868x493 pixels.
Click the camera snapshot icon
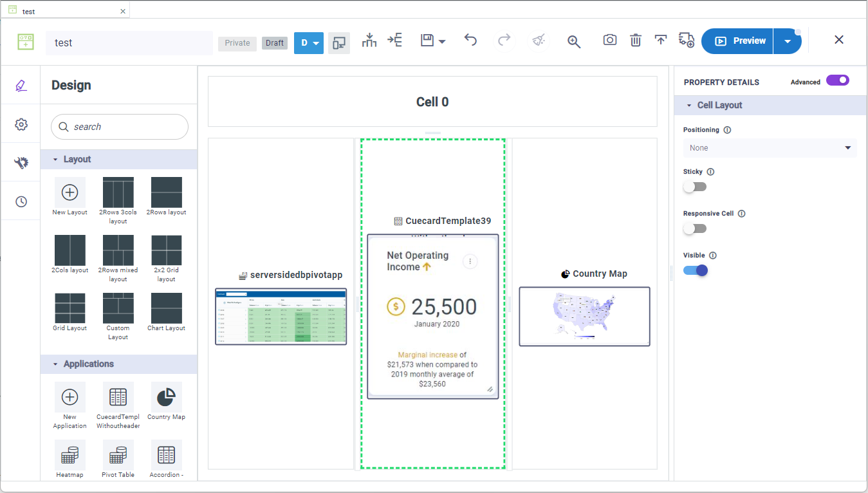pos(609,41)
